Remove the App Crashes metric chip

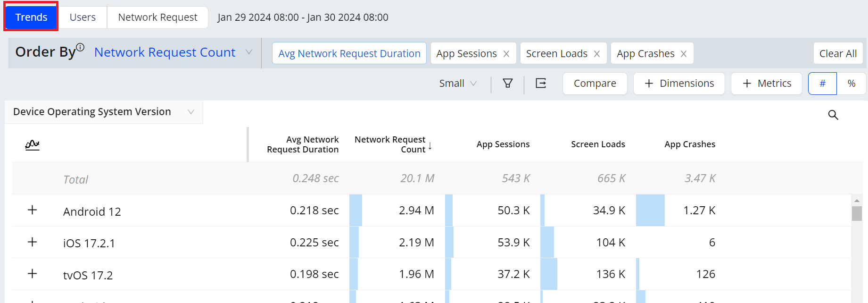click(684, 54)
